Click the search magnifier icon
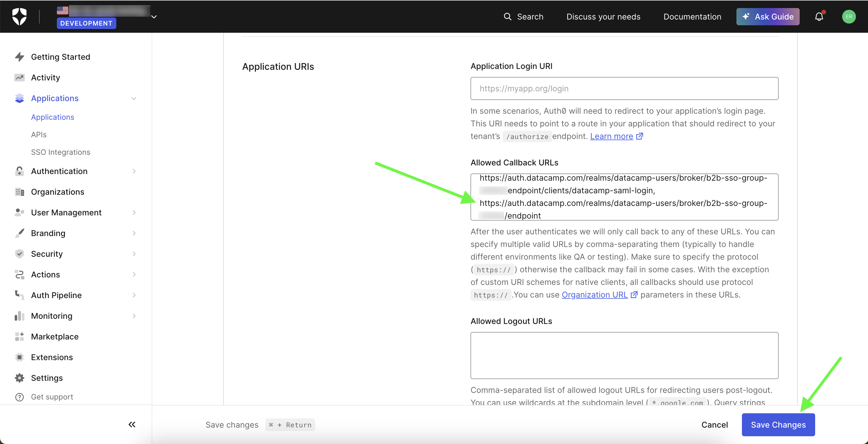Viewport: 868px width, 444px height. point(507,16)
